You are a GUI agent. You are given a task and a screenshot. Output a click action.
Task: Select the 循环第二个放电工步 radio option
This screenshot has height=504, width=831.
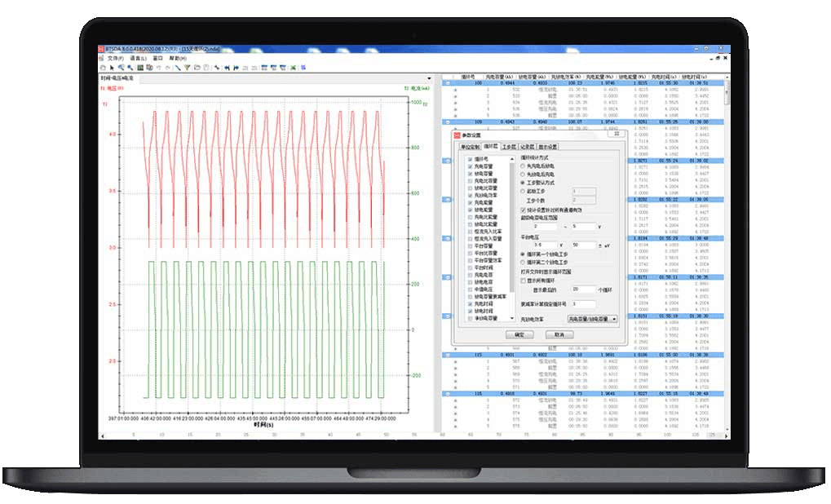523,263
